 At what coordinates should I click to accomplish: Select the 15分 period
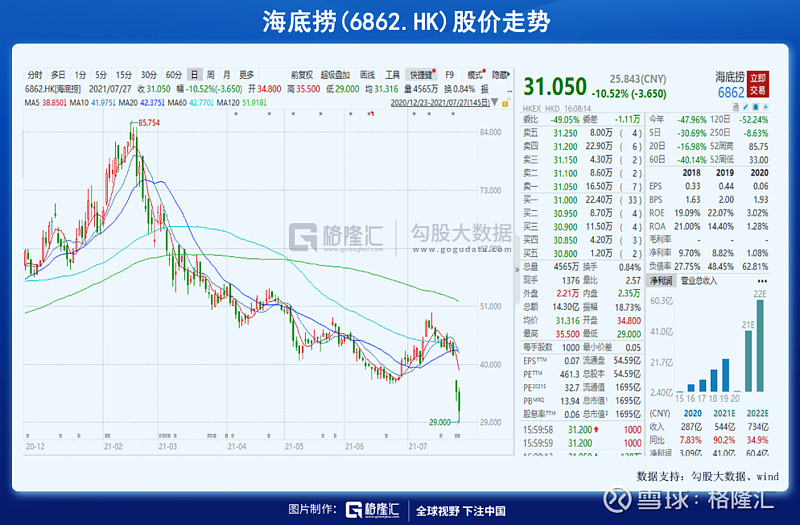click(123, 75)
